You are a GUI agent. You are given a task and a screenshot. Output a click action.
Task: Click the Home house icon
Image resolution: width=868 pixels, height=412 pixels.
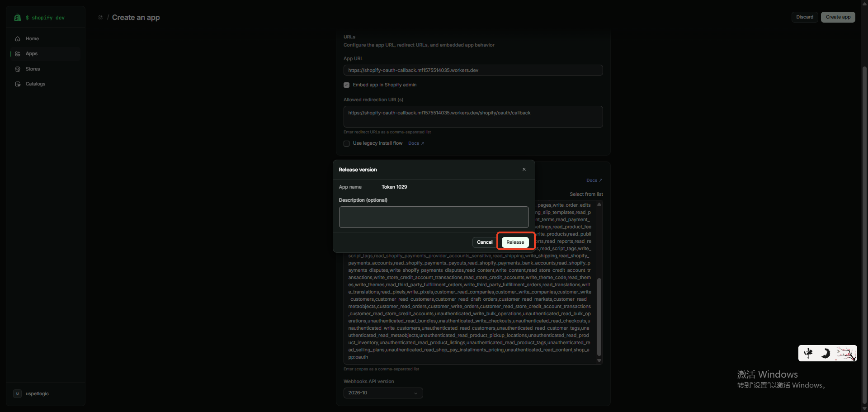click(x=18, y=39)
